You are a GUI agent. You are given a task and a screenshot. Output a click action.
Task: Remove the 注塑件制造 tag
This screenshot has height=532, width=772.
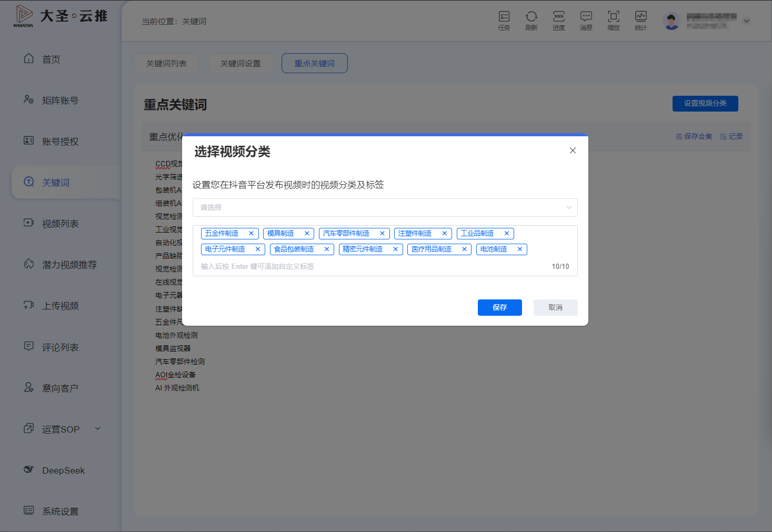(444, 234)
